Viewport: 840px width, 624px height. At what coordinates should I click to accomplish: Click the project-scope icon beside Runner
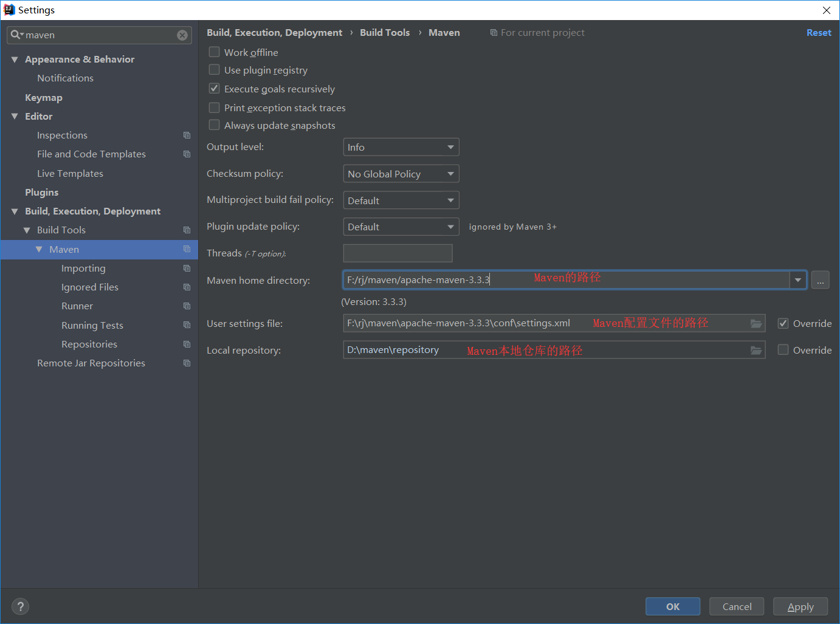187,306
